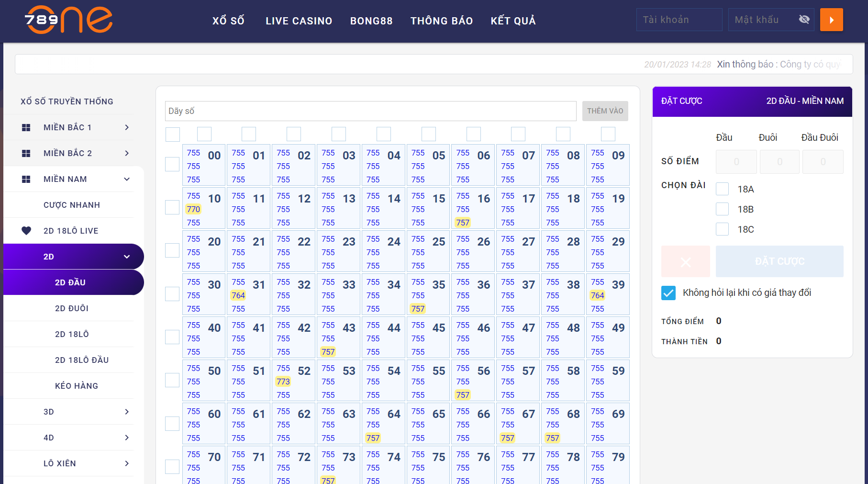Select number 31 with 764 odds
868x484 pixels.
(x=249, y=294)
